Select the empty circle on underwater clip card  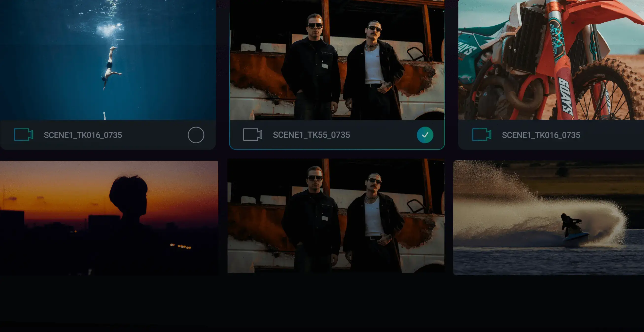pos(196,135)
